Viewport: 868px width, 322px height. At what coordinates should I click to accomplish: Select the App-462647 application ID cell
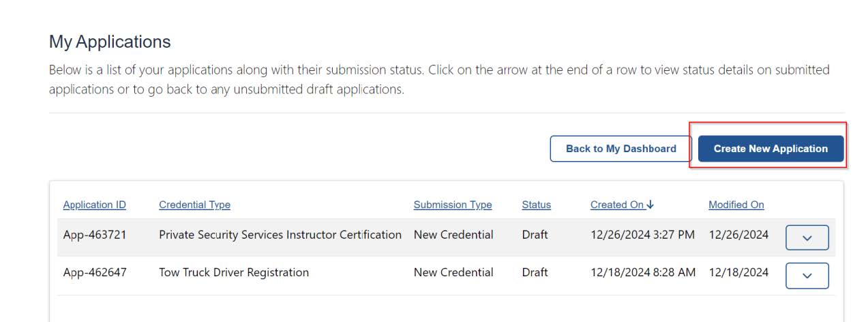click(95, 272)
